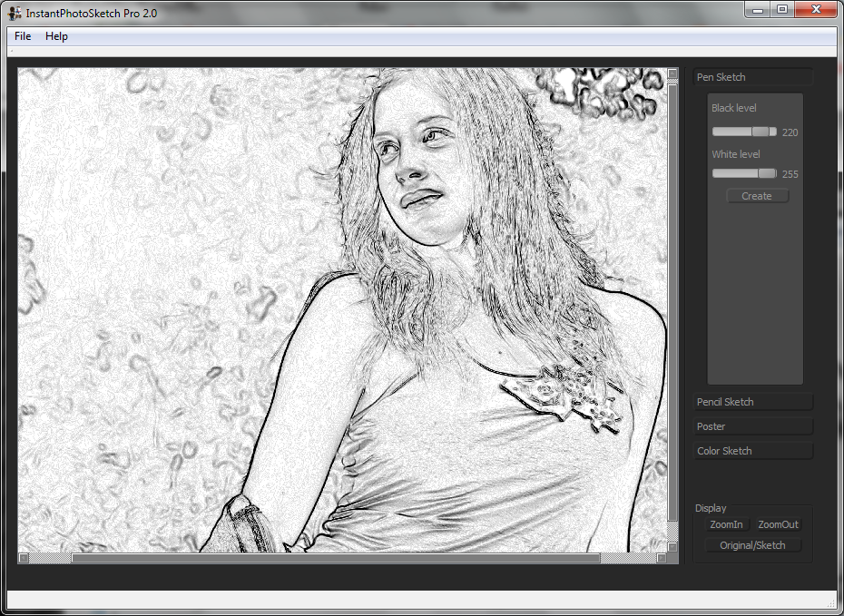Click the vertical scrollbar track
The width and height of the screenshot is (844, 616).
click(x=672, y=531)
